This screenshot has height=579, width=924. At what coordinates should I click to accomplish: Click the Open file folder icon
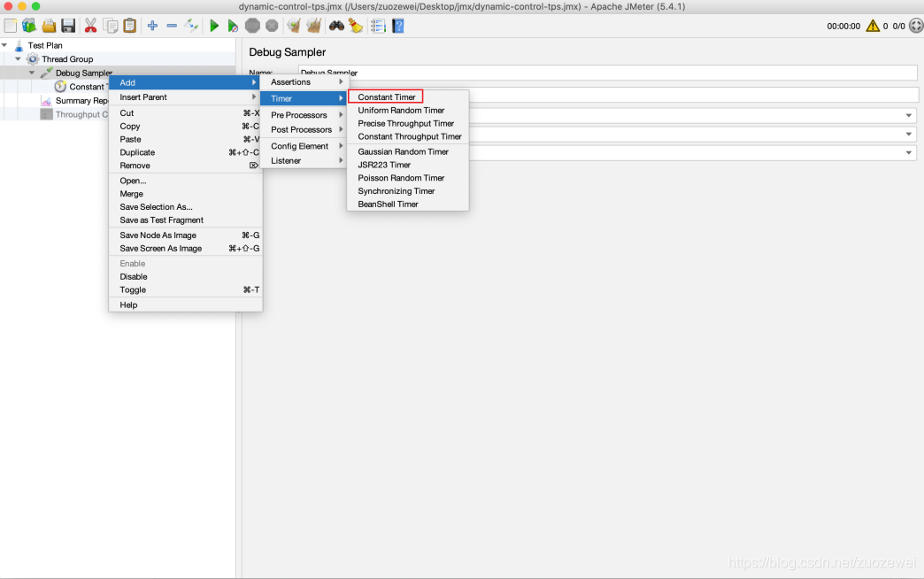(x=49, y=26)
